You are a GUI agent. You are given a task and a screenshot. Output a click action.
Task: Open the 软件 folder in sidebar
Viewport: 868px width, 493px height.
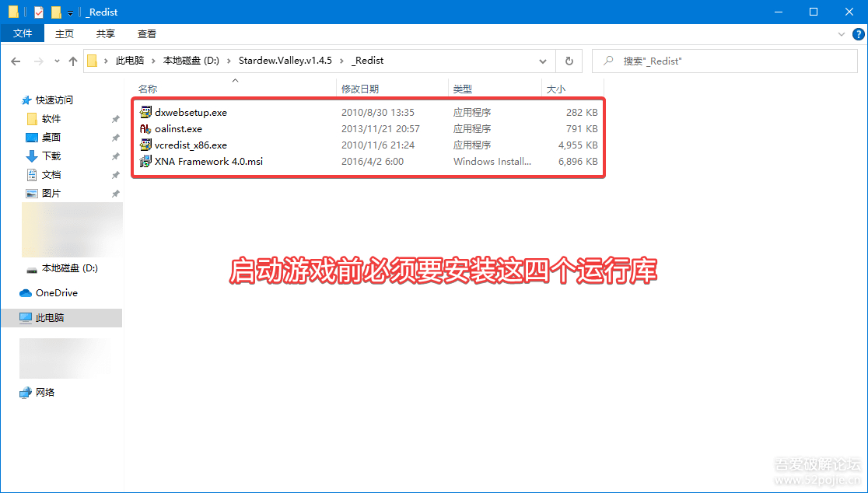[x=51, y=119]
